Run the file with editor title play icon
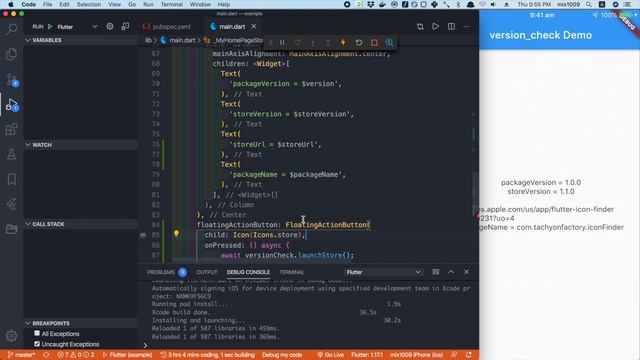This screenshot has width=640, height=360. [436, 27]
